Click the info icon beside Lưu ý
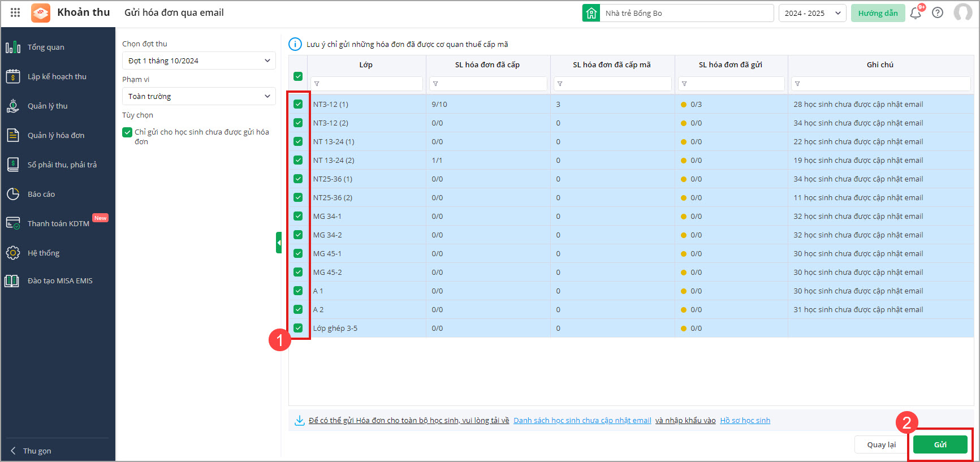This screenshot has height=462, width=980. point(295,44)
